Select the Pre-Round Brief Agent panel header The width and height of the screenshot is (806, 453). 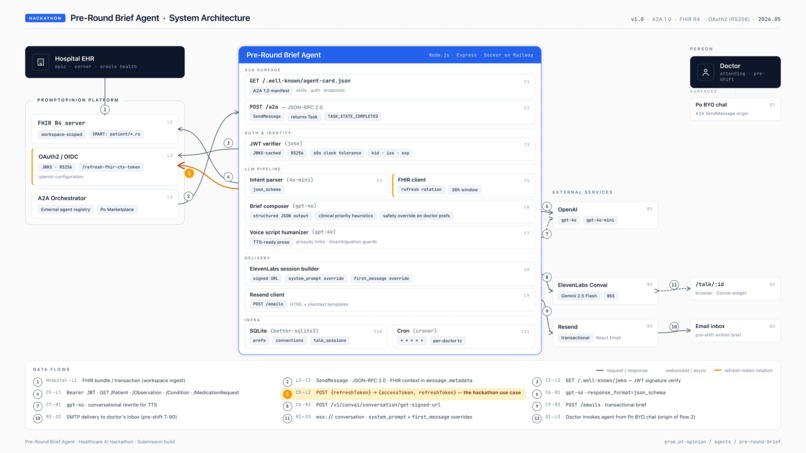(x=390, y=55)
